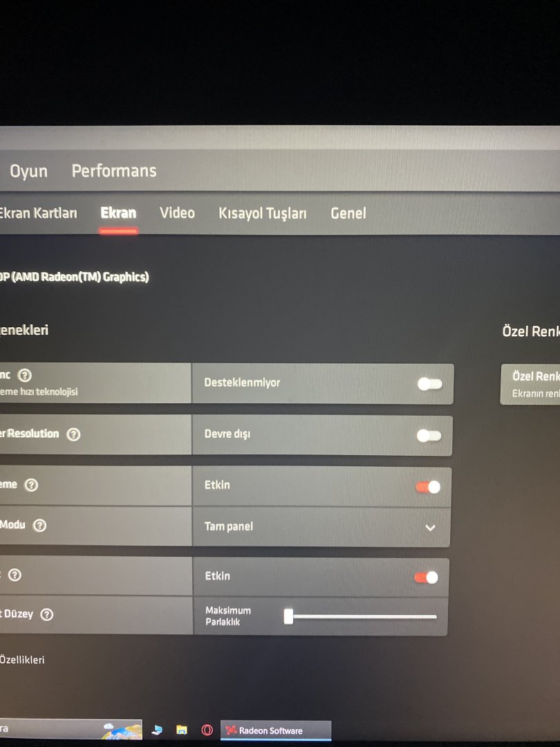
Task: Open the Performans tab
Action: click(x=114, y=171)
